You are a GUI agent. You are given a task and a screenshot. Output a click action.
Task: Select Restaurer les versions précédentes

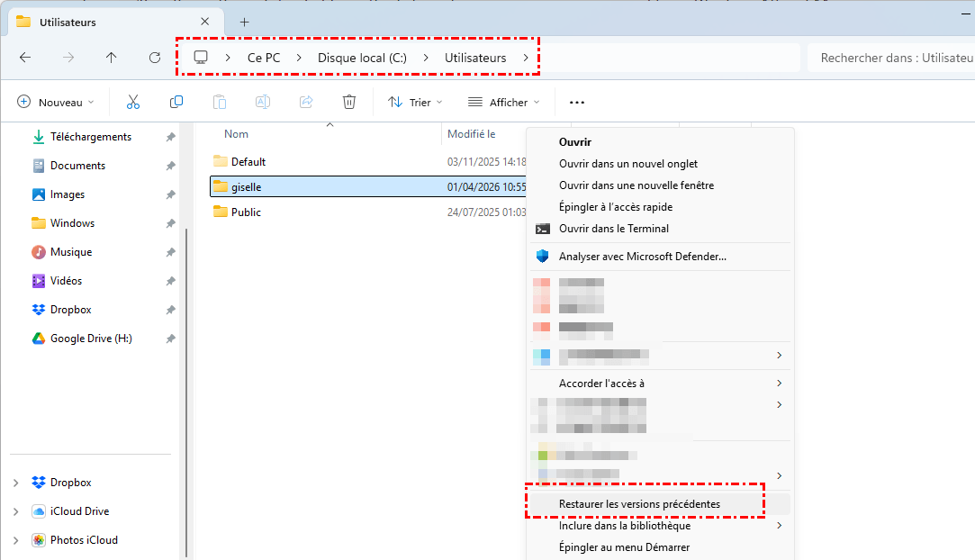click(x=639, y=504)
